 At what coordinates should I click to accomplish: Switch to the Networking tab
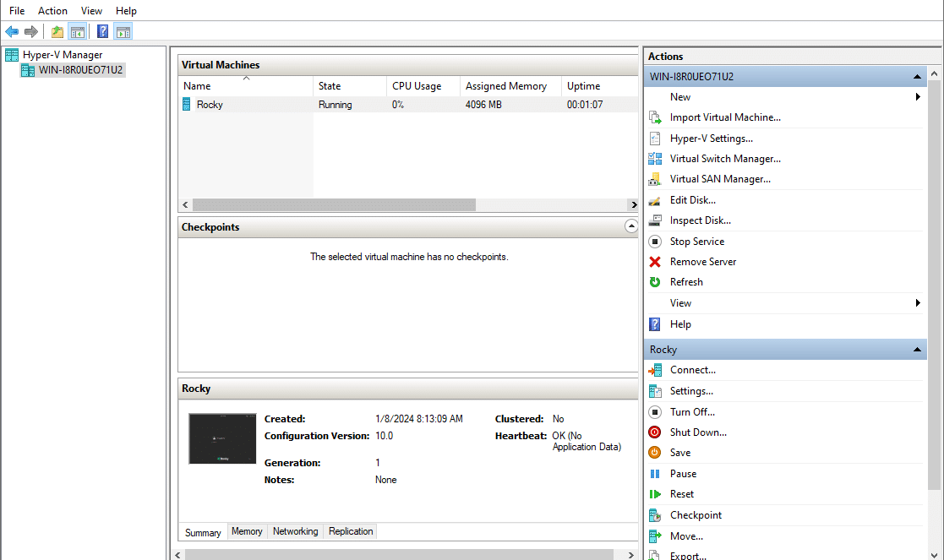[295, 531]
